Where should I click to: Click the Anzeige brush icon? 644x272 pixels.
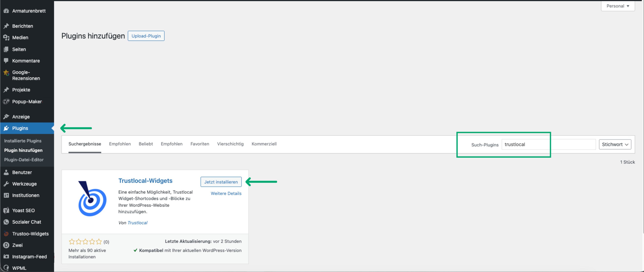tap(6, 117)
